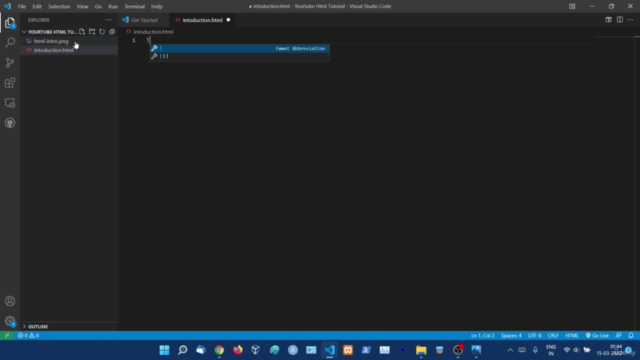Click the New File icon in Explorer
The height and width of the screenshot is (360, 640).
tap(82, 32)
